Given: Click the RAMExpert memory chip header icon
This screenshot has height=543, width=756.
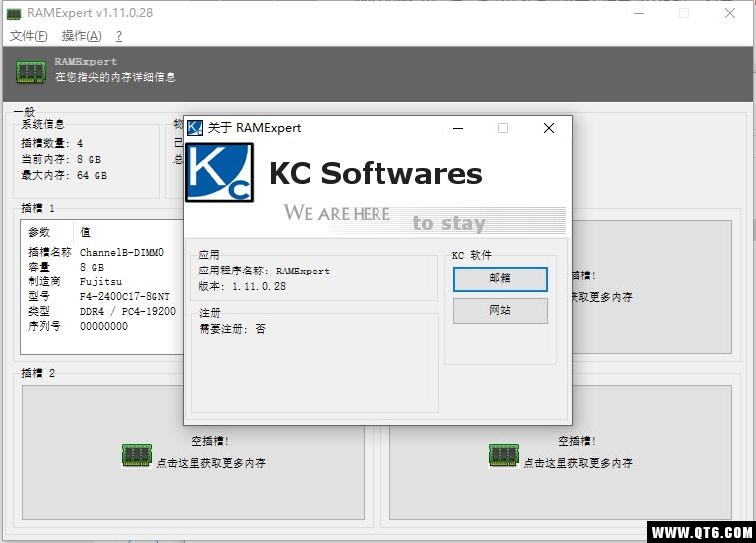Looking at the screenshot, I should 31,72.
